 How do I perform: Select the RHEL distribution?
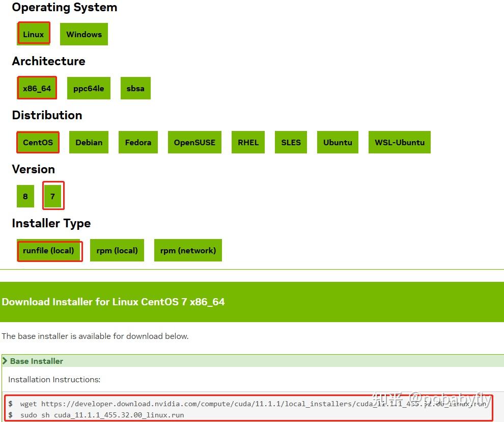(248, 142)
